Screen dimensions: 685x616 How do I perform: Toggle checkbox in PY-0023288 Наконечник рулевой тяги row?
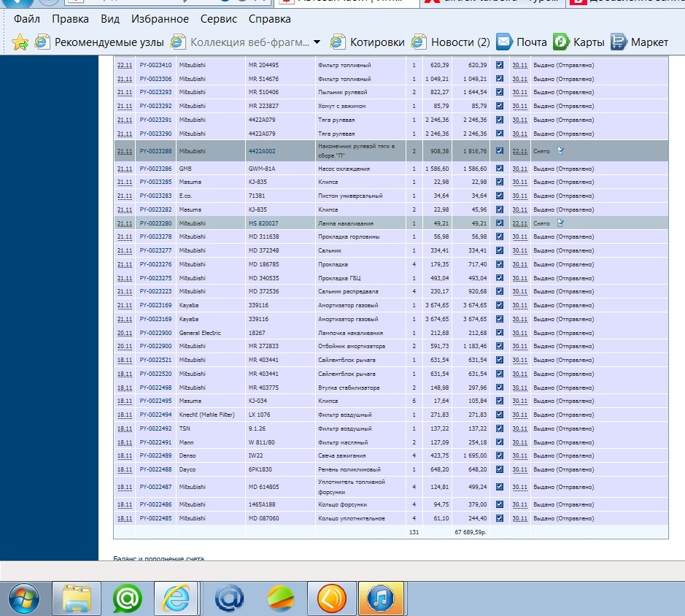pos(499,151)
